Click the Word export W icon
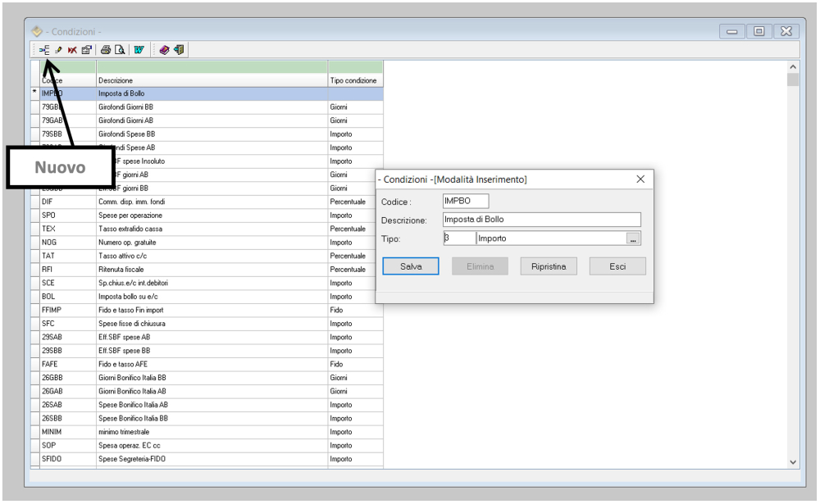This screenshot has height=504, width=820. (139, 51)
